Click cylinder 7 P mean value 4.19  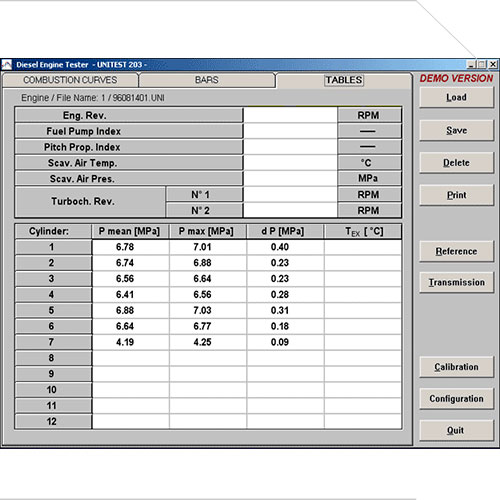125,342
